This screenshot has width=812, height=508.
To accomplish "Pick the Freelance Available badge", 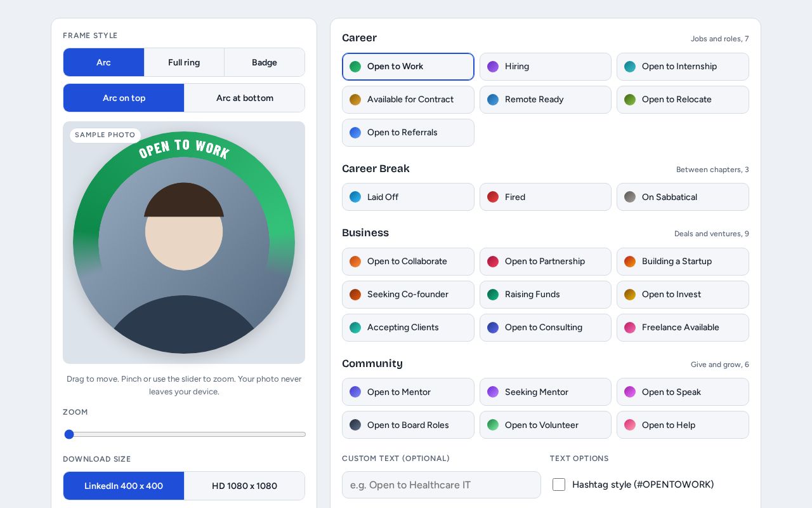I will pos(683,328).
